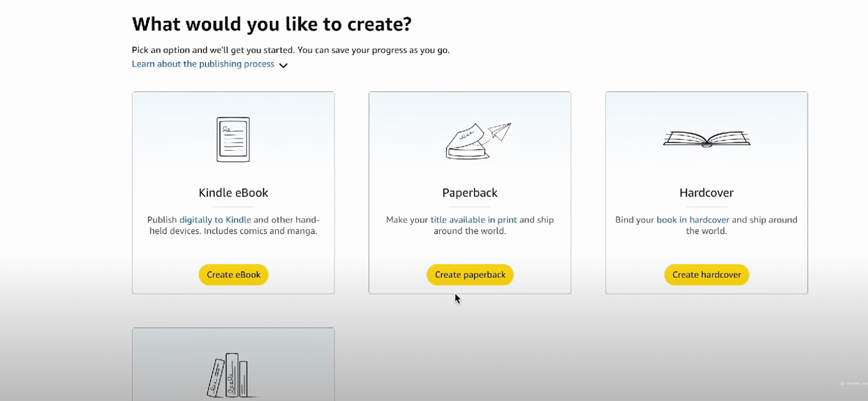Expand the publishing process chevron arrow
868x401 pixels.
coord(283,65)
